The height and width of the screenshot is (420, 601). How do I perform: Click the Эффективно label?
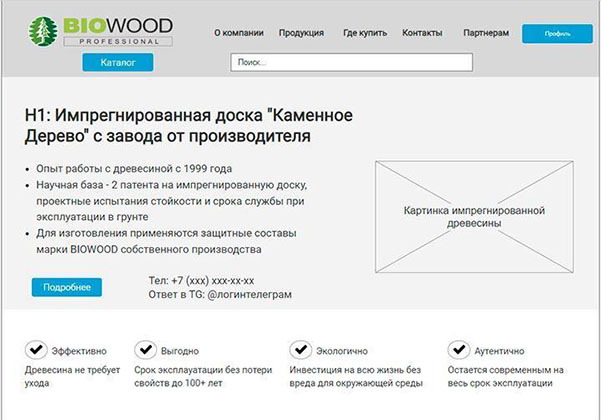click(79, 351)
